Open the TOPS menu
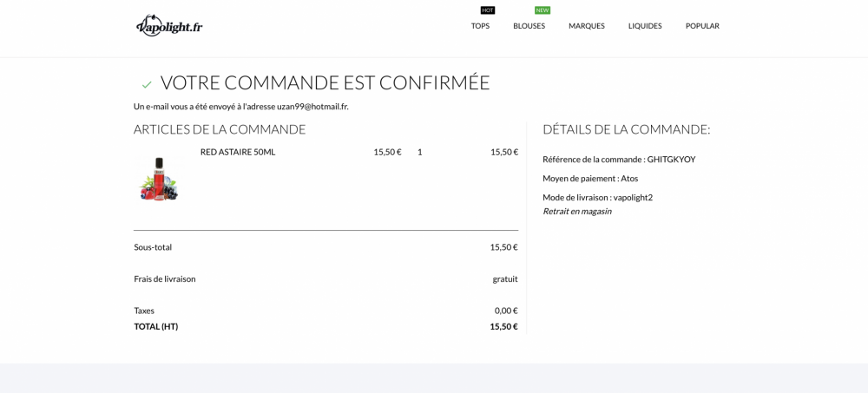This screenshot has width=868, height=393. pos(480,26)
